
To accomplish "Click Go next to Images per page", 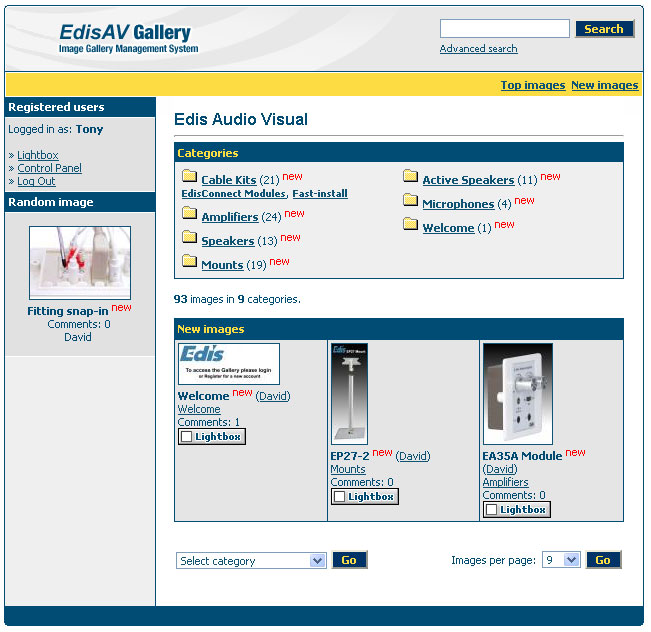I will click(603, 560).
